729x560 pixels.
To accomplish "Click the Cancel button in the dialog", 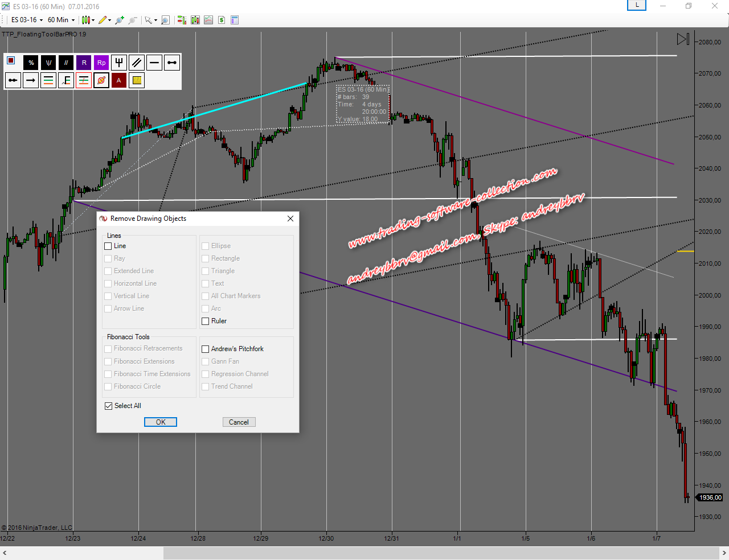I will click(x=239, y=422).
